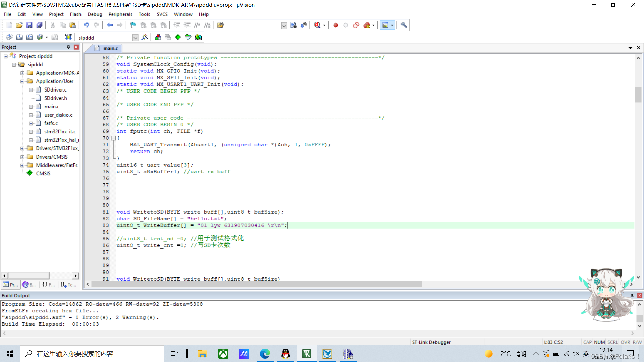
Task: Expand the main.c tree node
Action: [31, 107]
